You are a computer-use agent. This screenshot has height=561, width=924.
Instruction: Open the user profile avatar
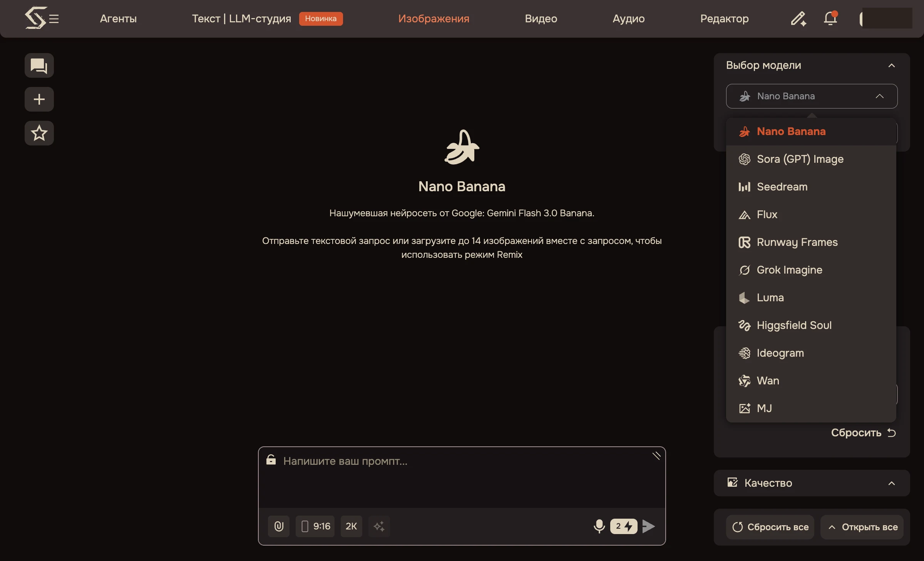click(x=886, y=18)
